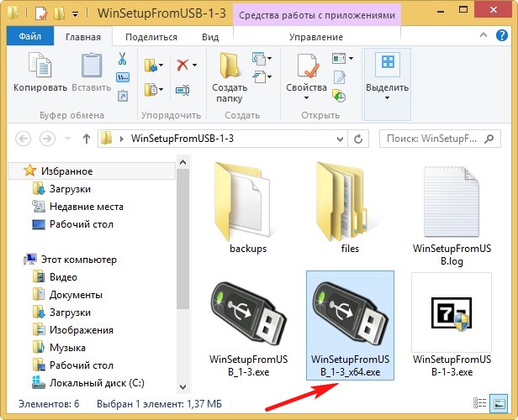Open the Quick Access Toolbar customize dropdown
The width and height of the screenshot is (518, 420).
(75, 14)
